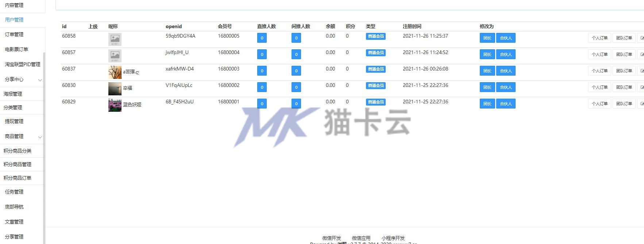
Task: Select member number 16800003 cell
Action: coord(229,69)
